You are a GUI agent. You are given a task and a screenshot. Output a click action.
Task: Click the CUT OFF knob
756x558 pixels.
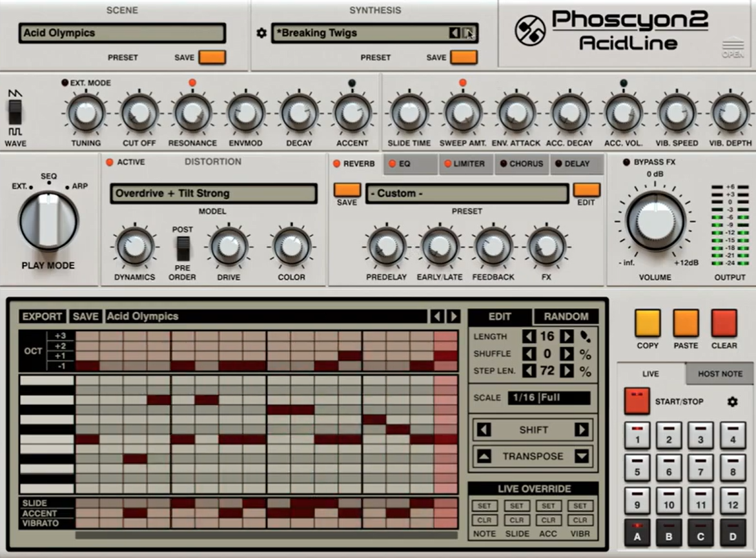coord(139,113)
